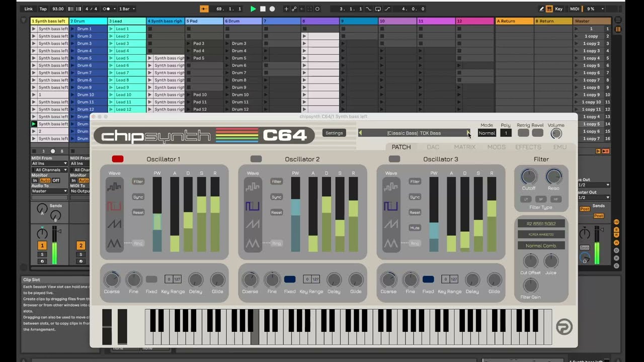The image size is (644, 362).
Task: Toggle Oscillator 2 enable switch
Action: [x=256, y=159]
